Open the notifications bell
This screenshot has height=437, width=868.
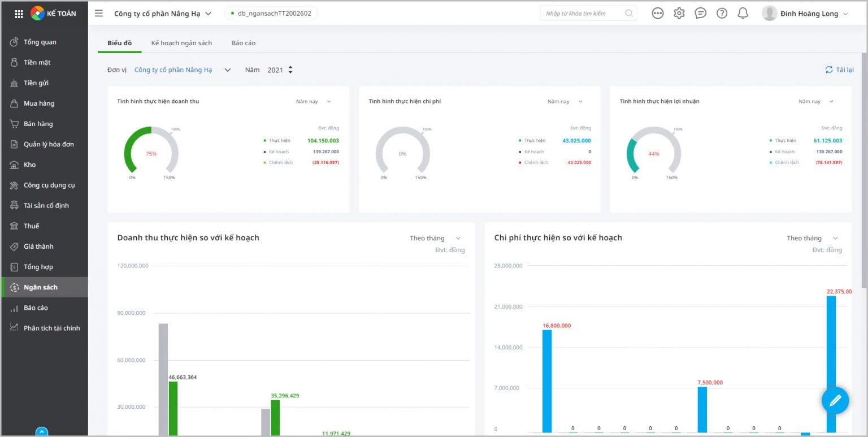[743, 14]
